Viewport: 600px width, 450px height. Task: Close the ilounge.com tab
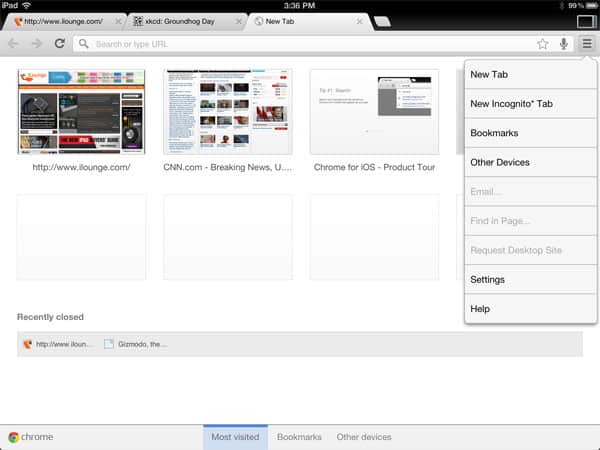click(119, 21)
